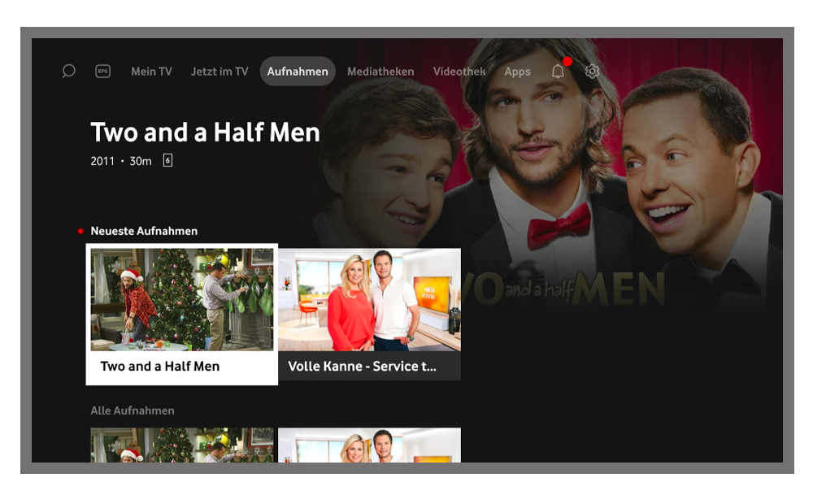Click the large Two and a Half Men title
Viewport: 813px width, 504px height.
205,133
